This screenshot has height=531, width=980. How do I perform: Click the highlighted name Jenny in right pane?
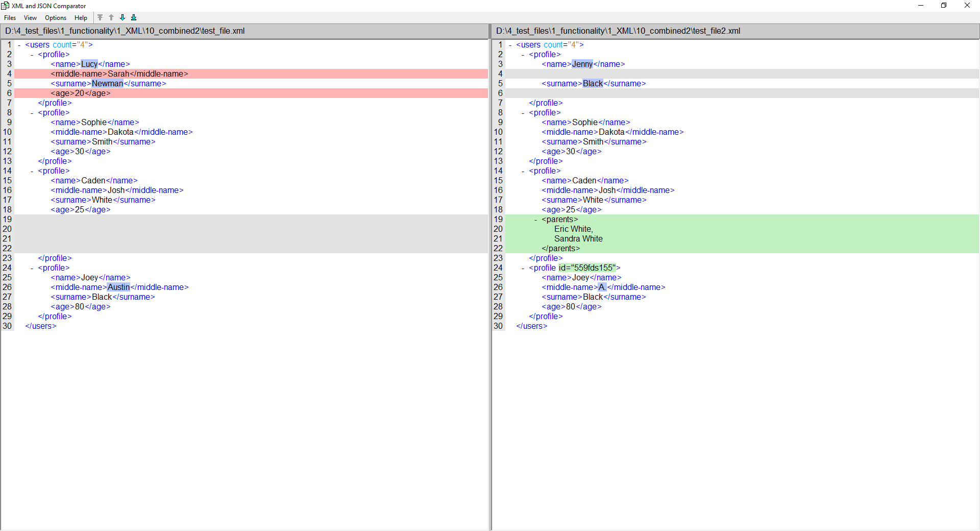582,64
